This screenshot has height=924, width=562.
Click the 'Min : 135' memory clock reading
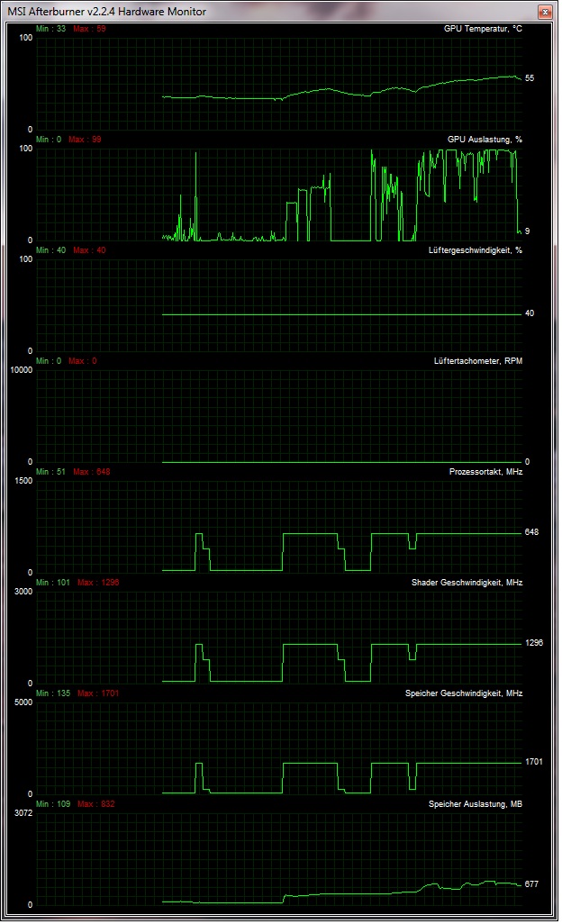[x=53, y=693]
